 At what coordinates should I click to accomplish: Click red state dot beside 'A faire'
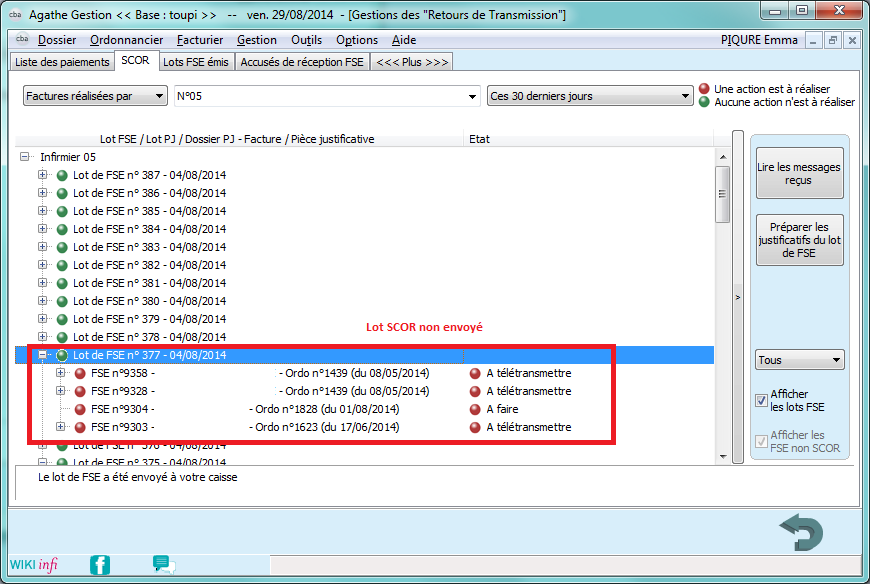(x=475, y=409)
